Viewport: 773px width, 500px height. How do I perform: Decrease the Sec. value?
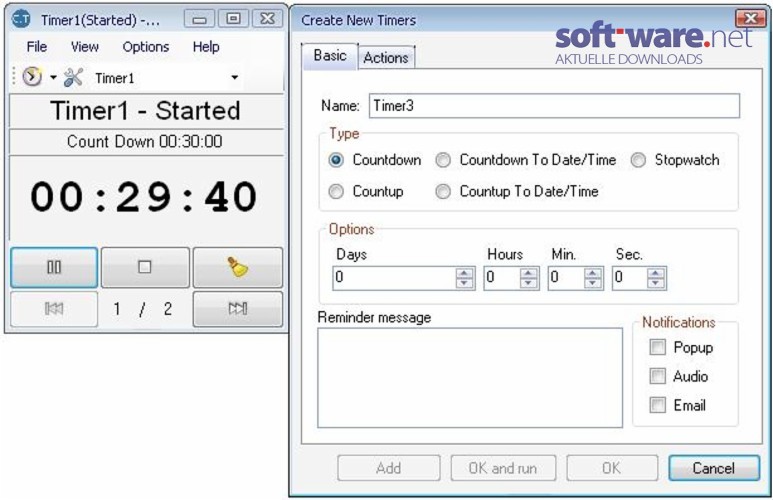coord(656,283)
